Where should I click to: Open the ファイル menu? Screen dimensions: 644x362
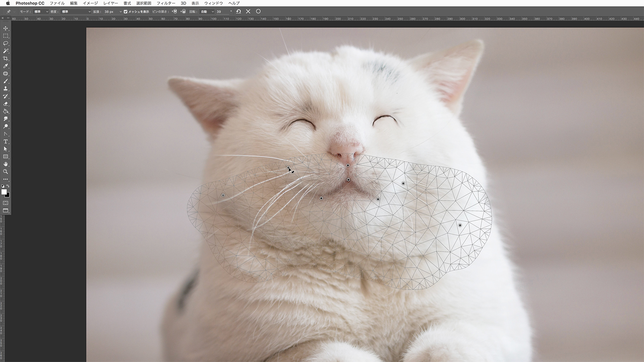pyautogui.click(x=57, y=3)
